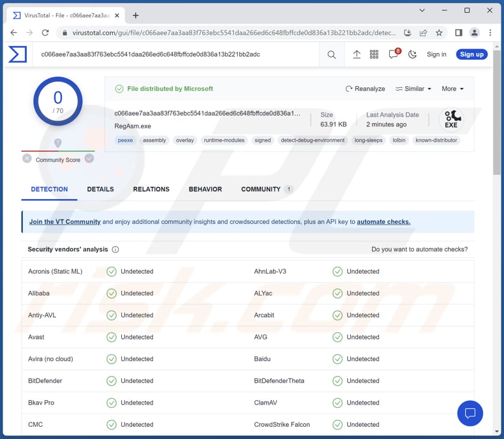Bookmark the page with the star icon
The image size is (504, 439).
point(439,33)
